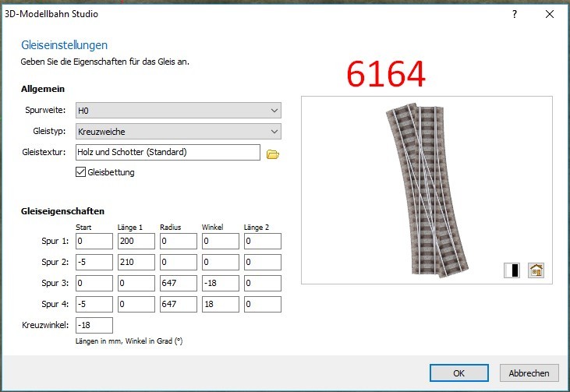The width and height of the screenshot is (570, 392).
Task: Click the Gleiseigenschaften section label
Action: [62, 211]
